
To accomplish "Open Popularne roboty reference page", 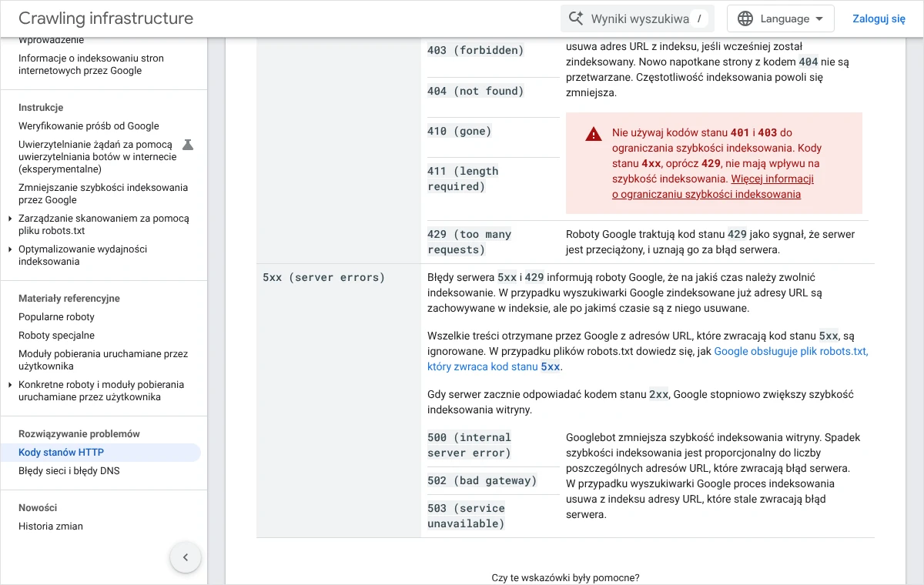I will (57, 317).
